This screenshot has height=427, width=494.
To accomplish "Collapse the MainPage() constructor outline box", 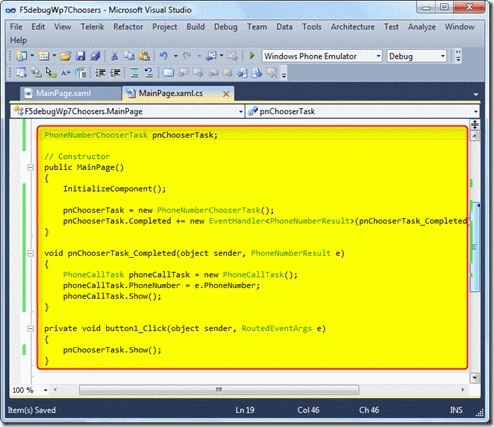I will coord(30,167).
